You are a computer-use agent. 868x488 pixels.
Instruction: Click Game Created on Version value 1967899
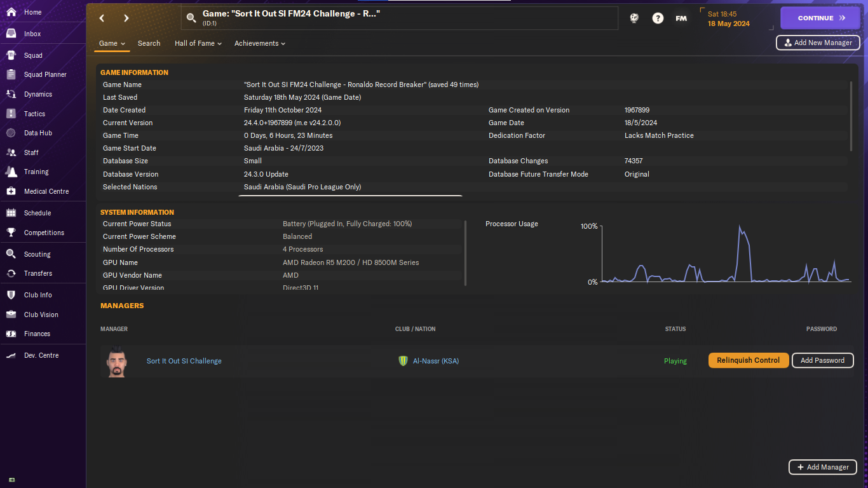coord(637,110)
